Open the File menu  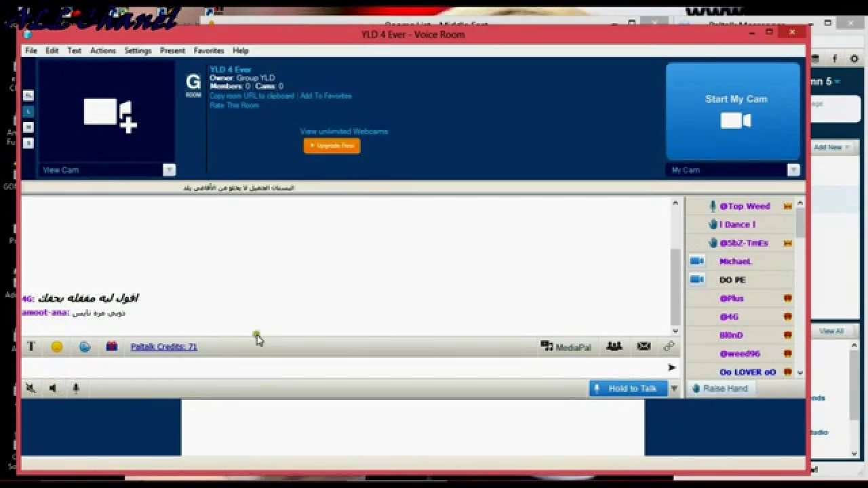(31, 51)
